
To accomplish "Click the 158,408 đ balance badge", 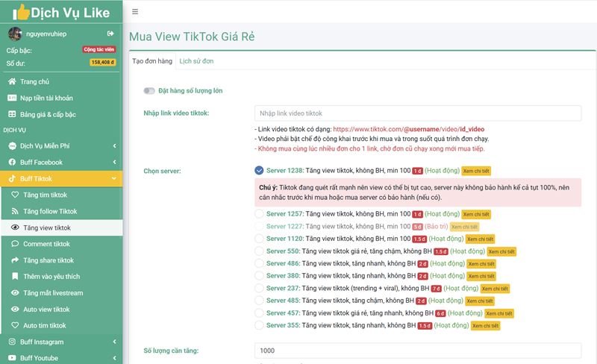I will click(x=103, y=63).
